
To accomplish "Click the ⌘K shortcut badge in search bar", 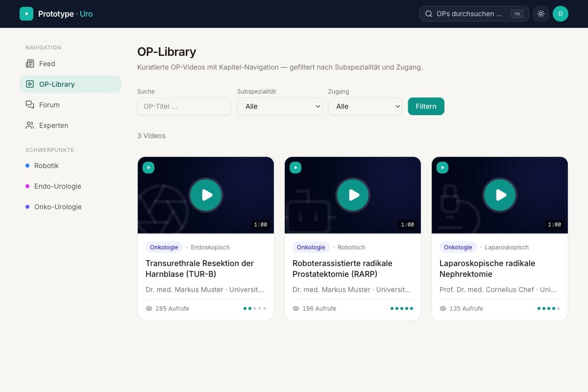I will [x=517, y=14].
